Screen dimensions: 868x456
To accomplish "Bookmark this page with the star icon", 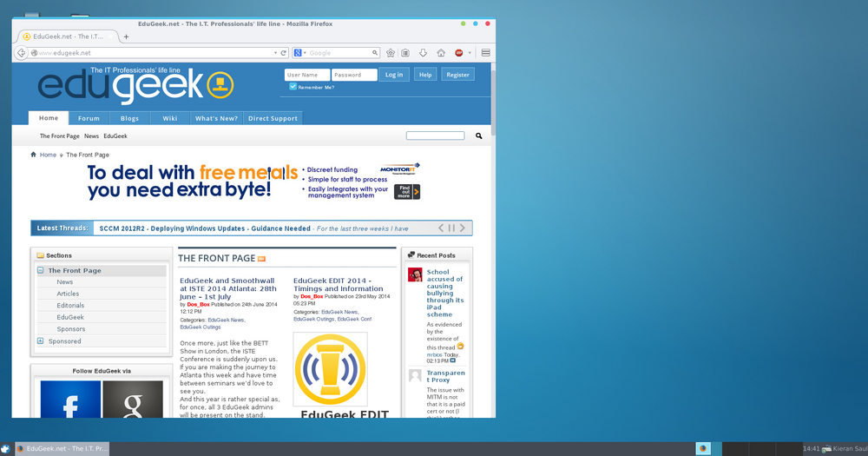I will (x=391, y=53).
